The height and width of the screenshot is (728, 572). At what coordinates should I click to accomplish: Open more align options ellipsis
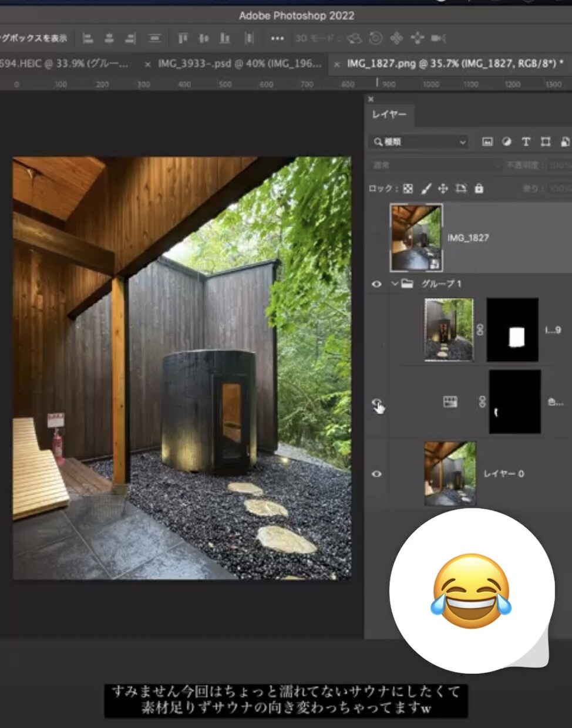(277, 39)
